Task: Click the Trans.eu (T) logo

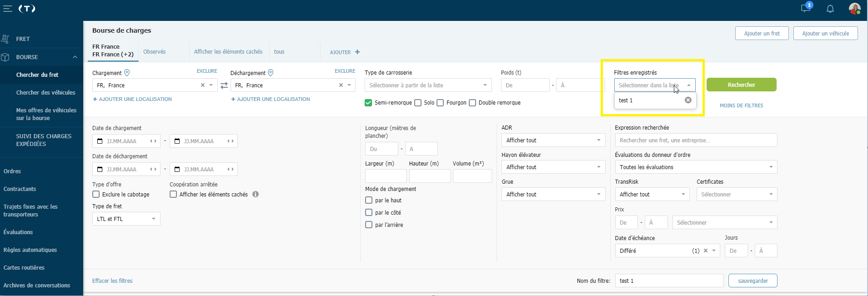Action: [x=27, y=9]
